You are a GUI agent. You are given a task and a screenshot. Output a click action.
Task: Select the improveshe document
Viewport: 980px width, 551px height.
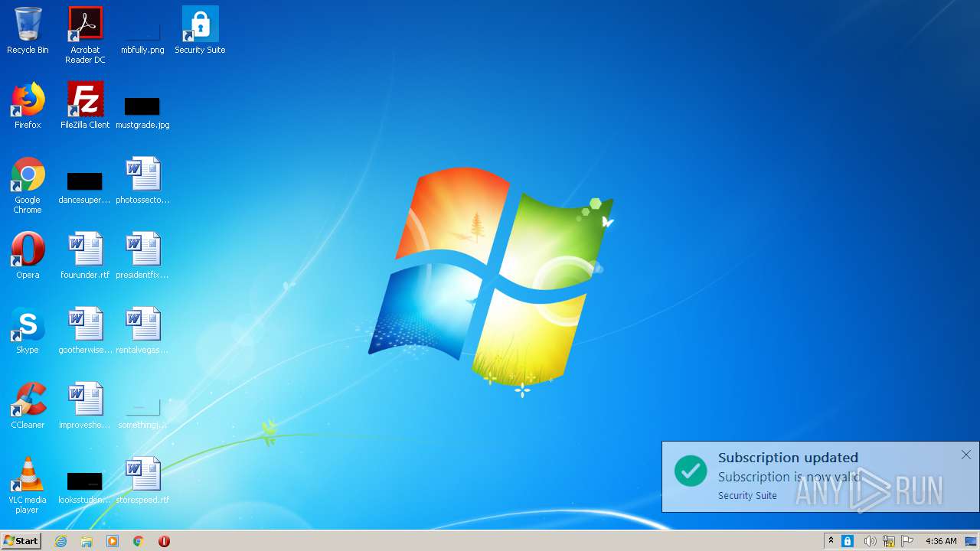click(85, 406)
